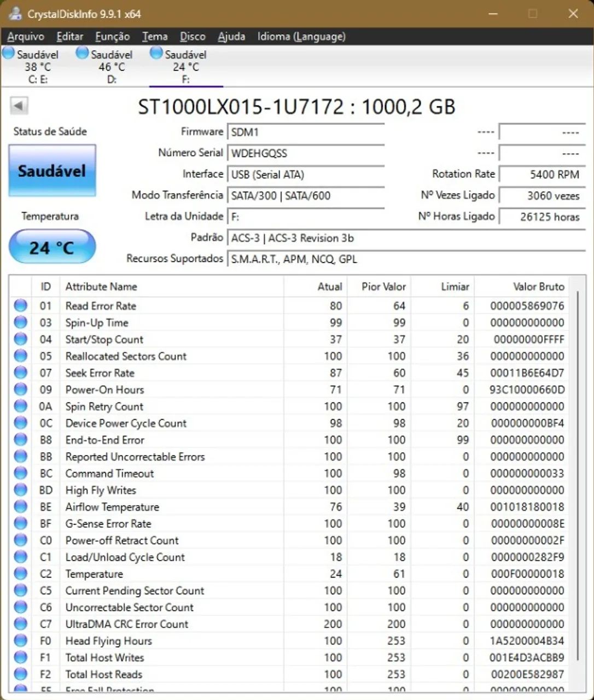Open the Arquivo menu
The height and width of the screenshot is (700, 594).
click(26, 37)
